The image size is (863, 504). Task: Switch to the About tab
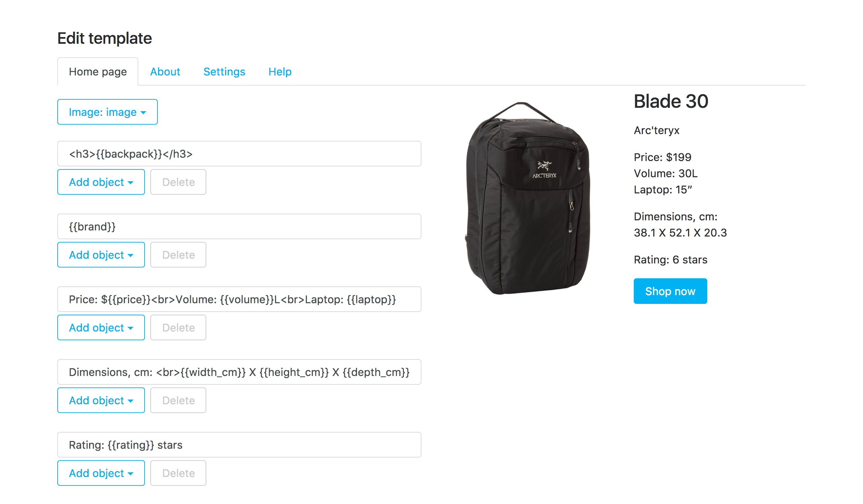165,71
